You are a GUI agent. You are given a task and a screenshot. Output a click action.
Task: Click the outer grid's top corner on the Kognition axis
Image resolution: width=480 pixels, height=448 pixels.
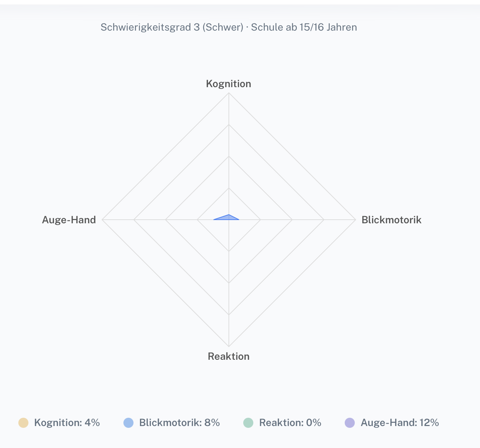tap(229, 93)
